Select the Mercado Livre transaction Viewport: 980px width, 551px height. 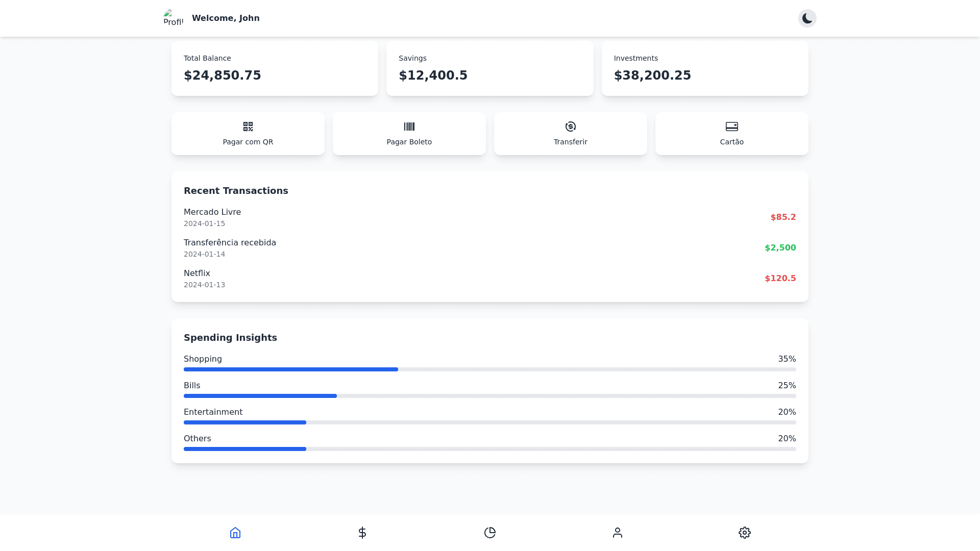click(489, 217)
